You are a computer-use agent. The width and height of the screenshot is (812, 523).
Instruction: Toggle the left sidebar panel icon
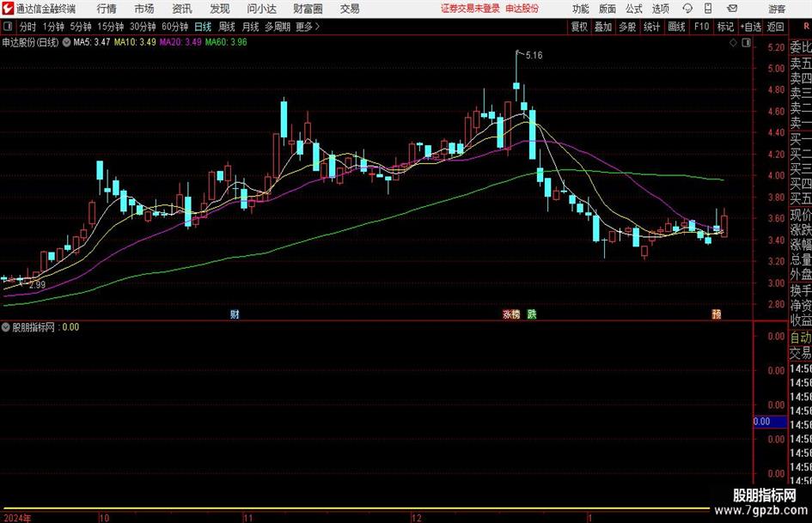click(x=7, y=27)
